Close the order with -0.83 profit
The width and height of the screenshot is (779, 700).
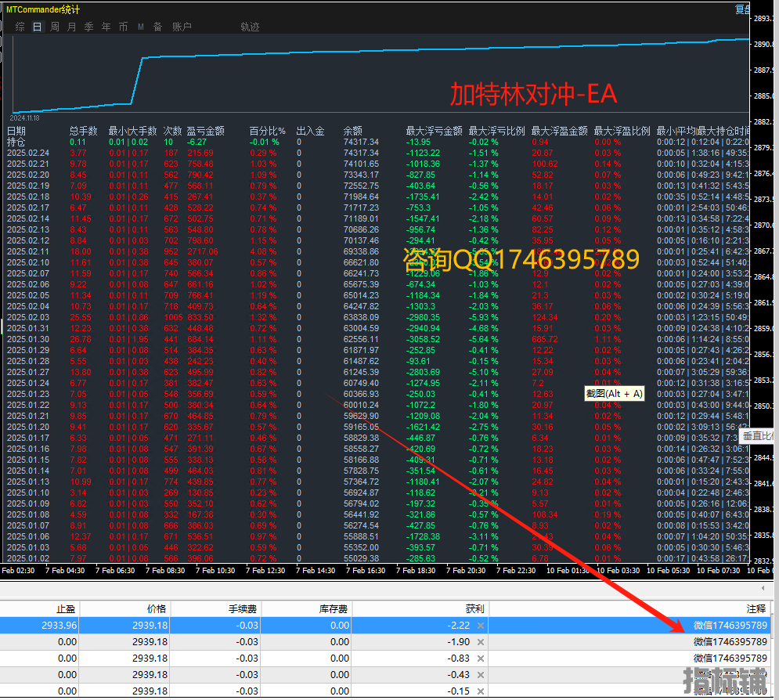coord(481,659)
